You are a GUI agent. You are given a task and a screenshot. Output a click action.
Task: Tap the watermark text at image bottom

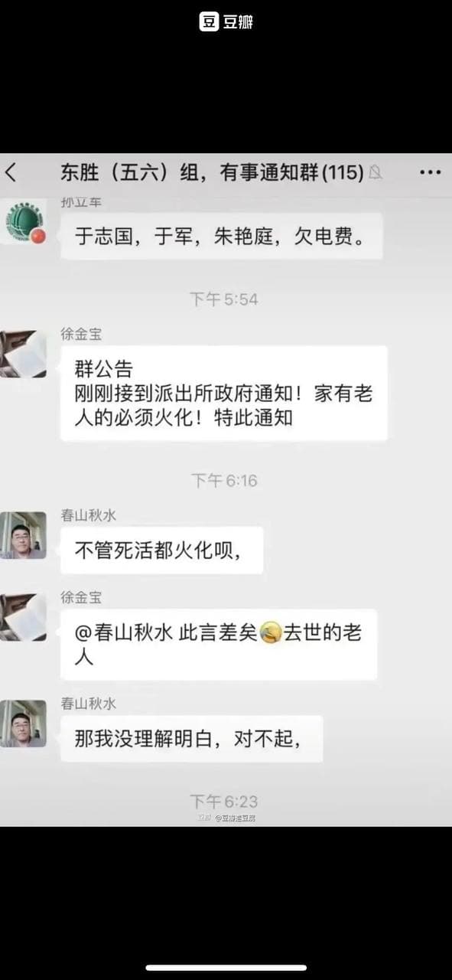tap(226, 818)
